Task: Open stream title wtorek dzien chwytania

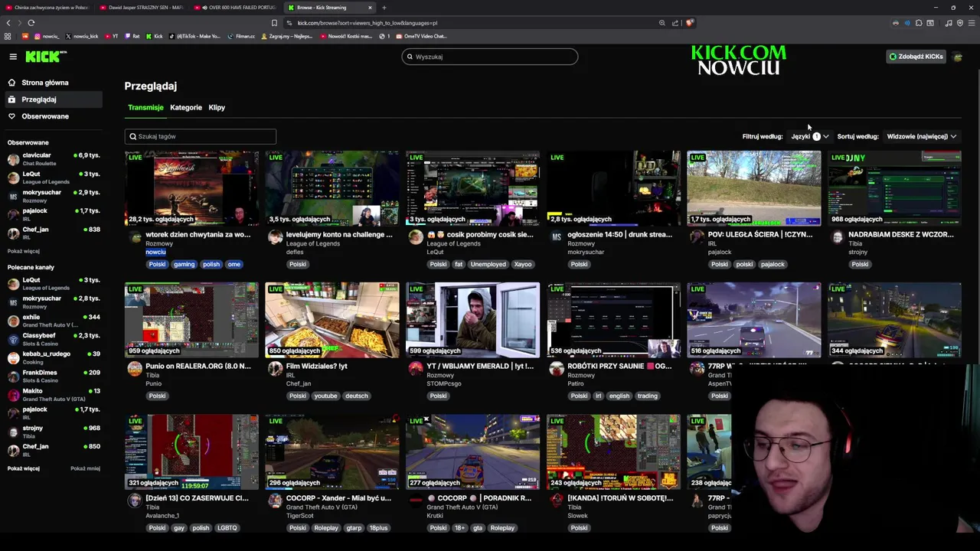Action: tap(198, 235)
